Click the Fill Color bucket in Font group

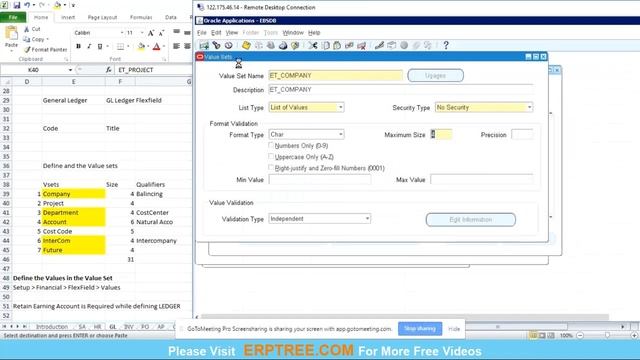(x=141, y=47)
